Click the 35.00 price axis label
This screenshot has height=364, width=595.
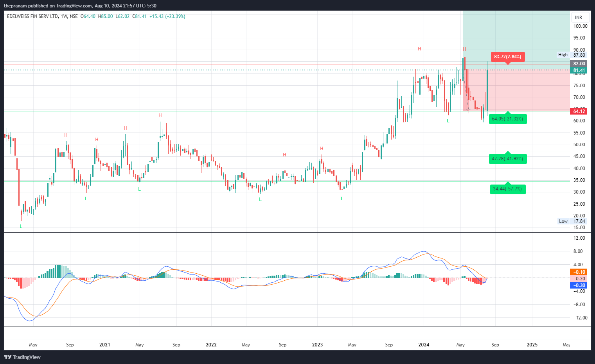[579, 180]
